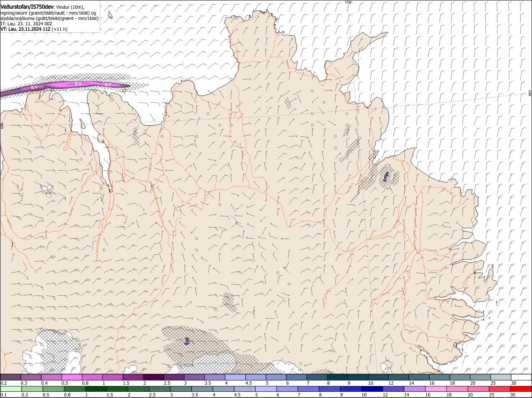Bottom legend row: violet swatch between 12 and 14
The height and width of the screenshot is (398, 532).
tap(393, 389)
